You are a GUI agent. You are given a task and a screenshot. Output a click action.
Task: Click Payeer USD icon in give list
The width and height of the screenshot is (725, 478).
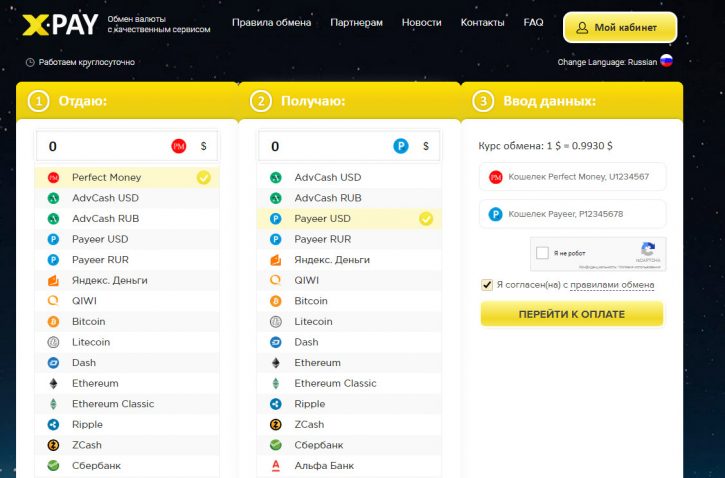(53, 239)
